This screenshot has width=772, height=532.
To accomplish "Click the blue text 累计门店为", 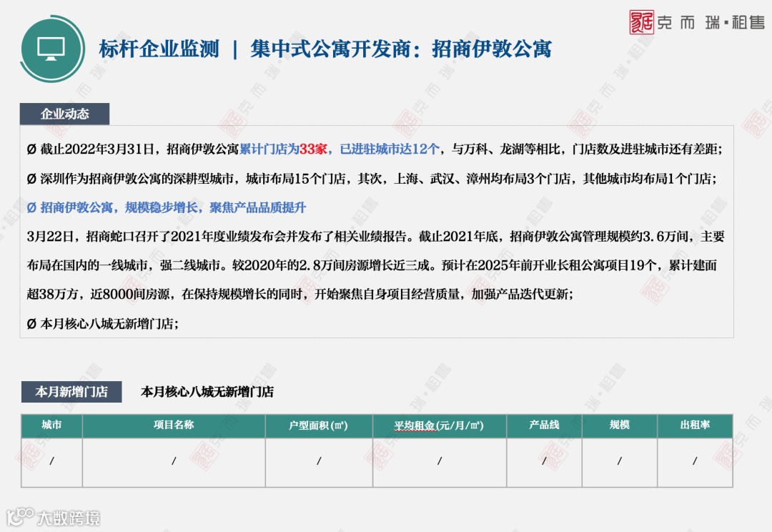I will pyautogui.click(x=269, y=149).
